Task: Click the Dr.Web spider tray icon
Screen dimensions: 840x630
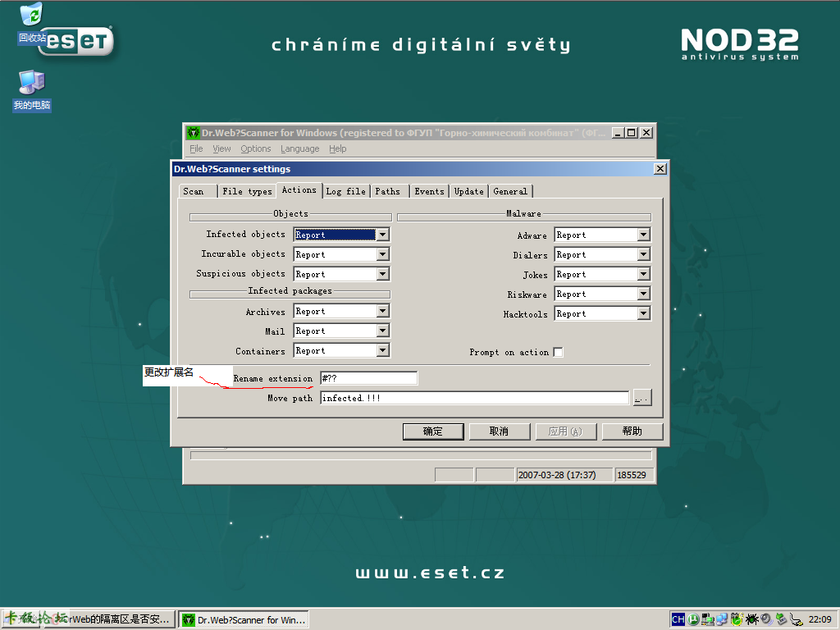Action: coord(751,619)
